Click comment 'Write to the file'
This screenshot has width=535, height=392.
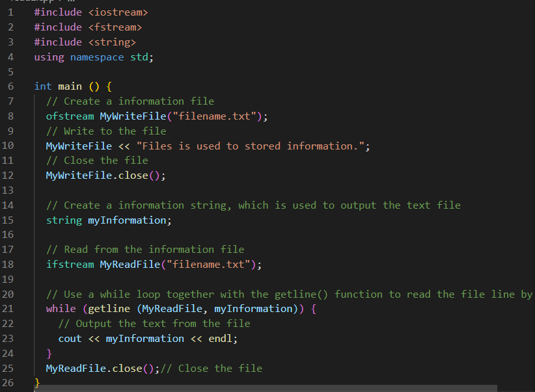coord(115,131)
